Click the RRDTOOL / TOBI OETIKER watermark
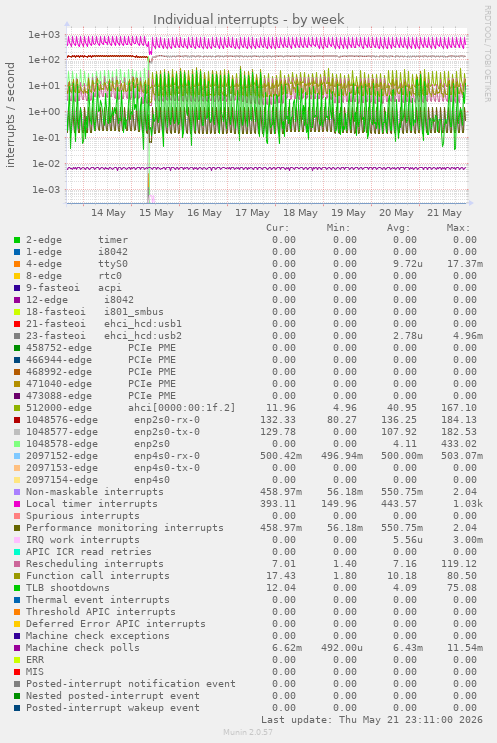497x743 pixels. pyautogui.click(x=487, y=54)
